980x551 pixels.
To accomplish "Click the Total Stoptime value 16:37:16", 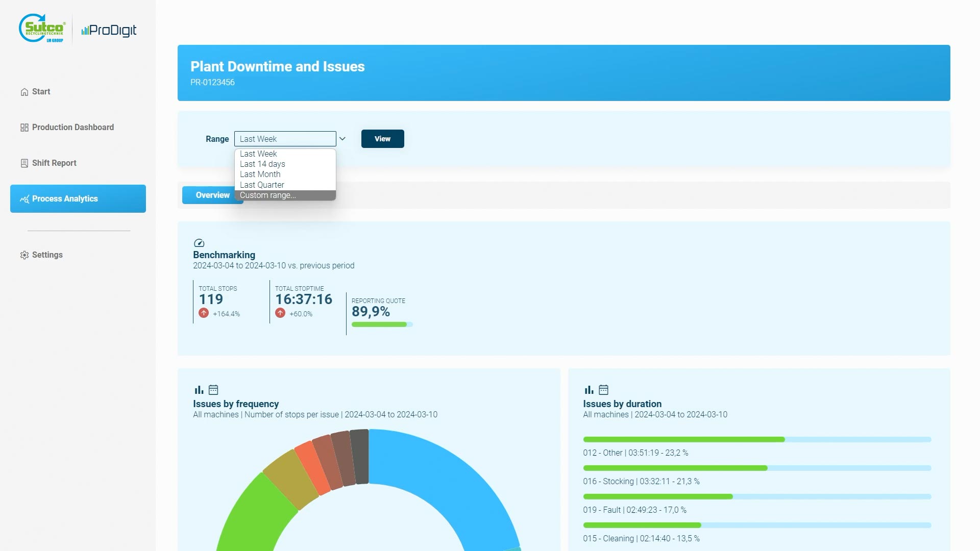I will pyautogui.click(x=304, y=299).
